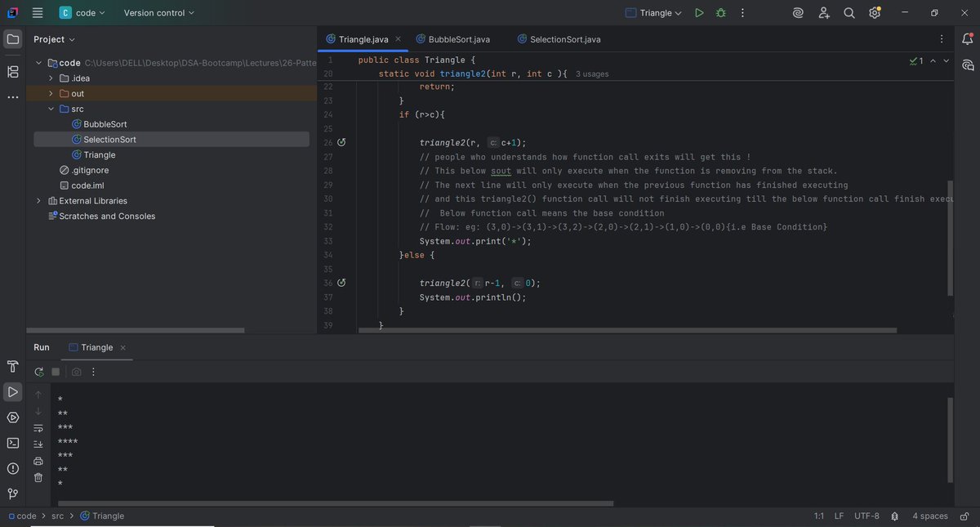Click the Run panel camera icon
Viewport: 980px width, 527px height.
tap(76, 372)
